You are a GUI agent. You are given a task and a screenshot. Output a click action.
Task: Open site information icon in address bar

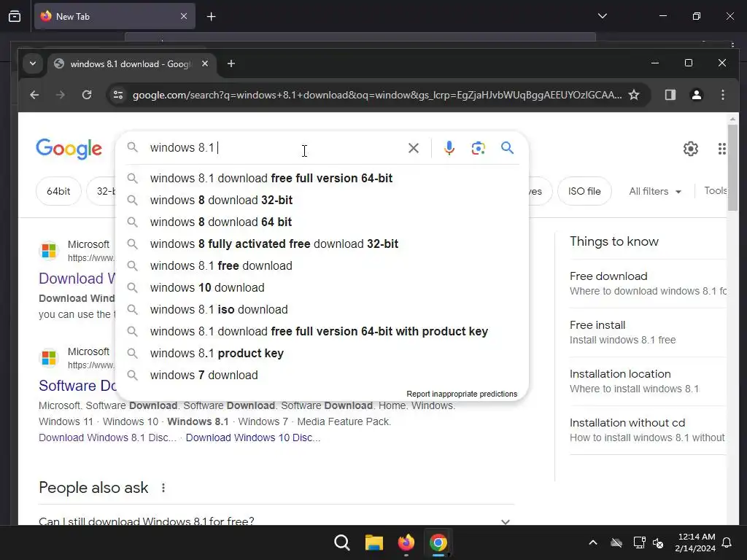[118, 95]
